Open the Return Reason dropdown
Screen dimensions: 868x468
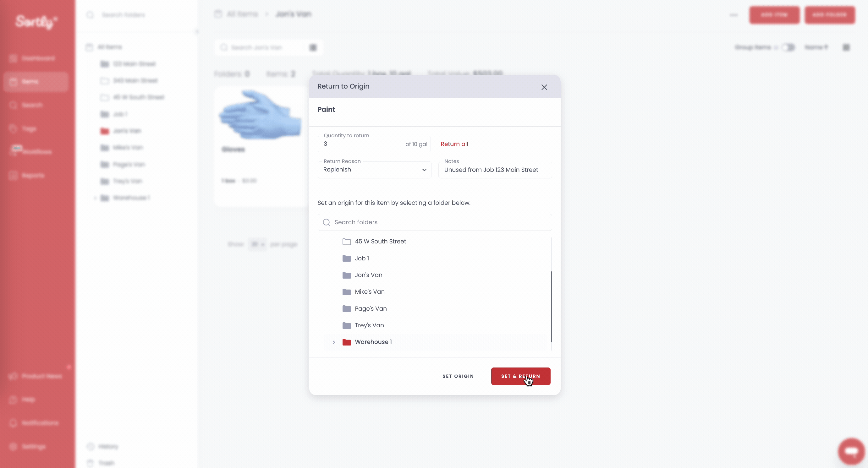point(374,170)
